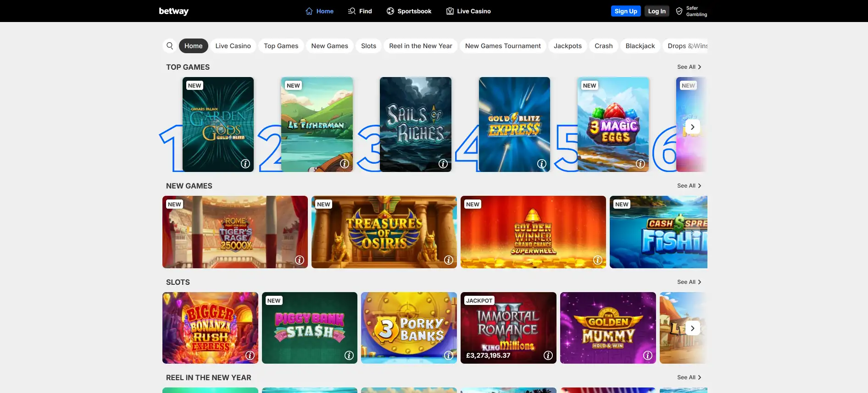Viewport: 868px width, 393px height.
Task: Open 3 Porky Banks game tile
Action: pos(409,328)
